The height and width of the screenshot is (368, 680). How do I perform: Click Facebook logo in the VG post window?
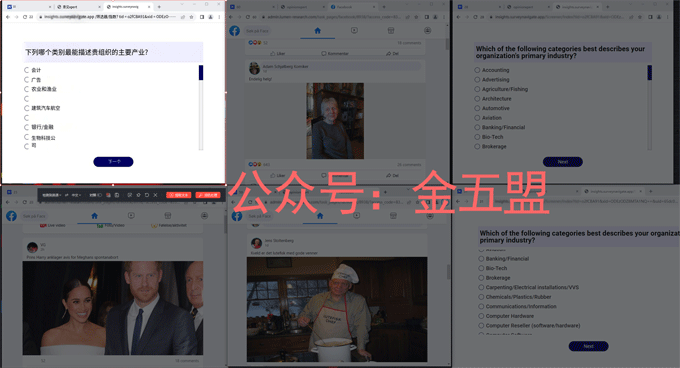11,216
